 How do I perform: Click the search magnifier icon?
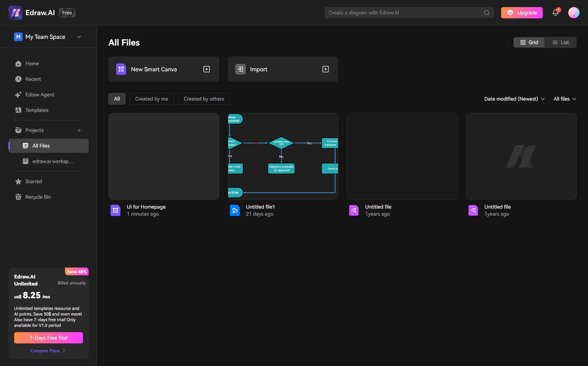coord(486,13)
